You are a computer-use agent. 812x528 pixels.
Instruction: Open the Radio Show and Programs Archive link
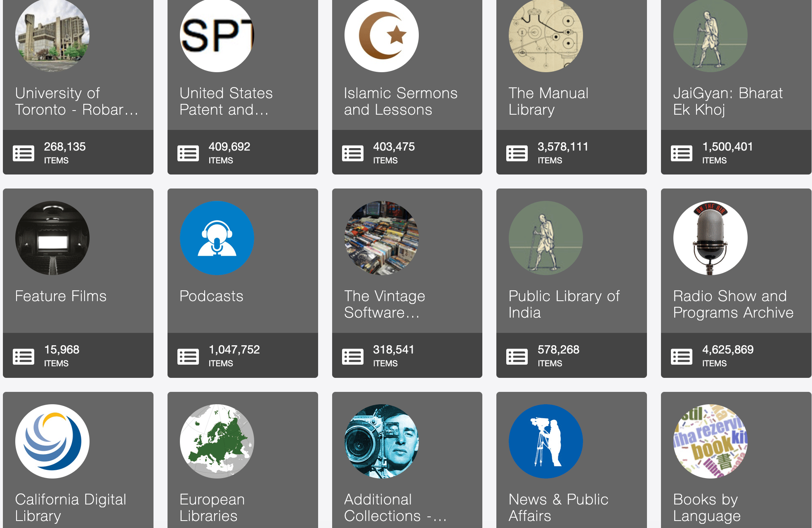click(733, 304)
